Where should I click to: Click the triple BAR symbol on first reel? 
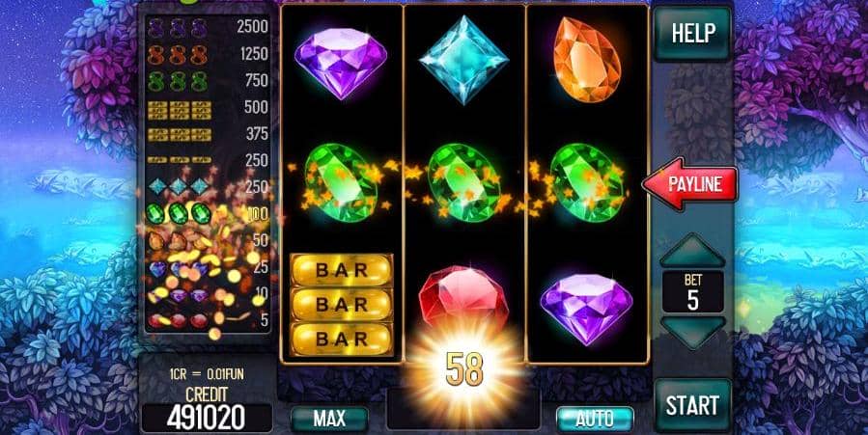point(342,305)
